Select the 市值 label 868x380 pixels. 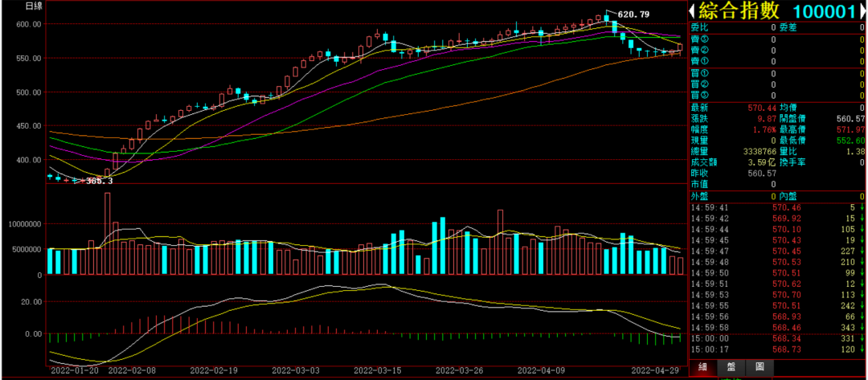click(x=698, y=184)
